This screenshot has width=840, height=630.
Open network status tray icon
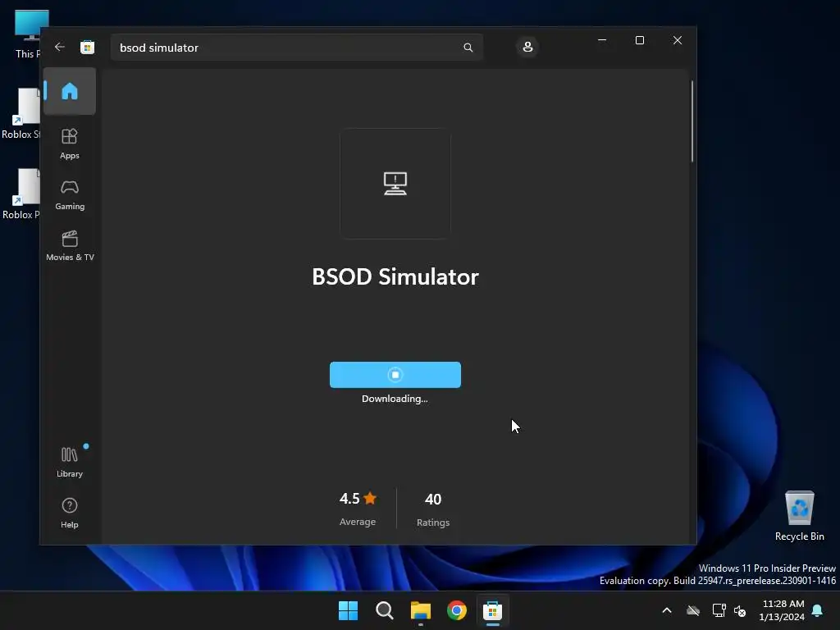click(x=719, y=610)
